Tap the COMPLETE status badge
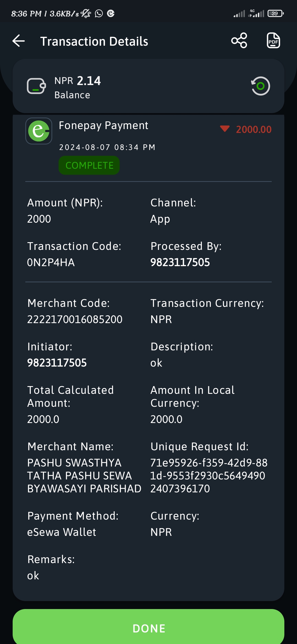The width and height of the screenshot is (297, 644). click(89, 165)
